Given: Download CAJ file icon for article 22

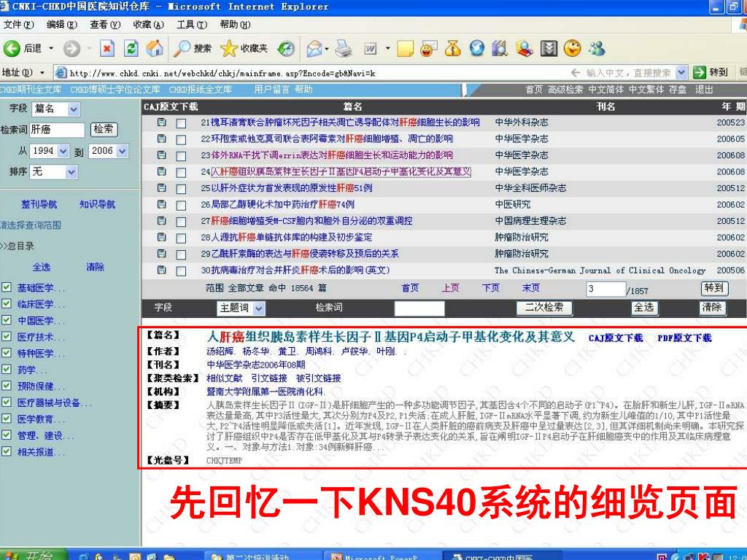Looking at the screenshot, I should pos(162,139).
